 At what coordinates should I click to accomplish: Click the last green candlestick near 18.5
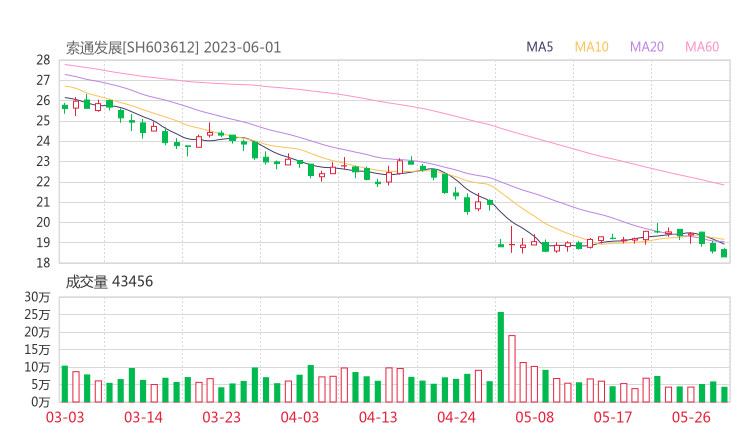click(x=724, y=253)
